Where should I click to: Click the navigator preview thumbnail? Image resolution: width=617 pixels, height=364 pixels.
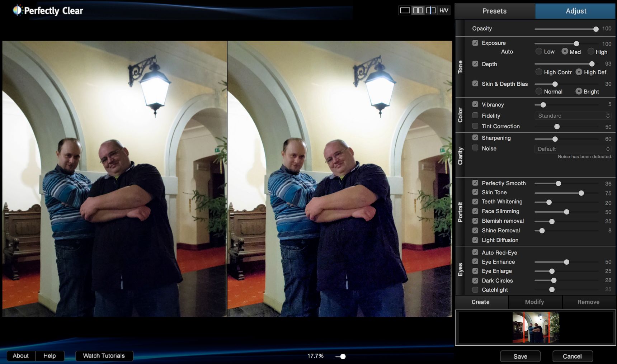(x=536, y=327)
